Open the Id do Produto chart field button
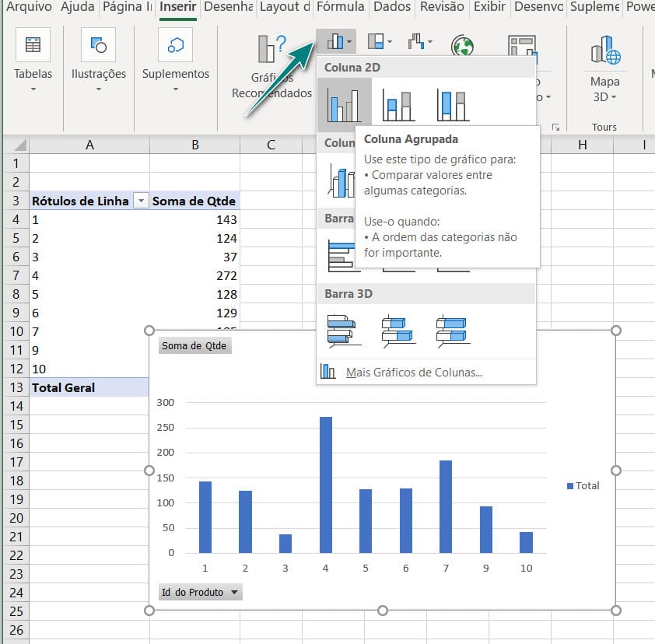655x644 pixels. 200,592
